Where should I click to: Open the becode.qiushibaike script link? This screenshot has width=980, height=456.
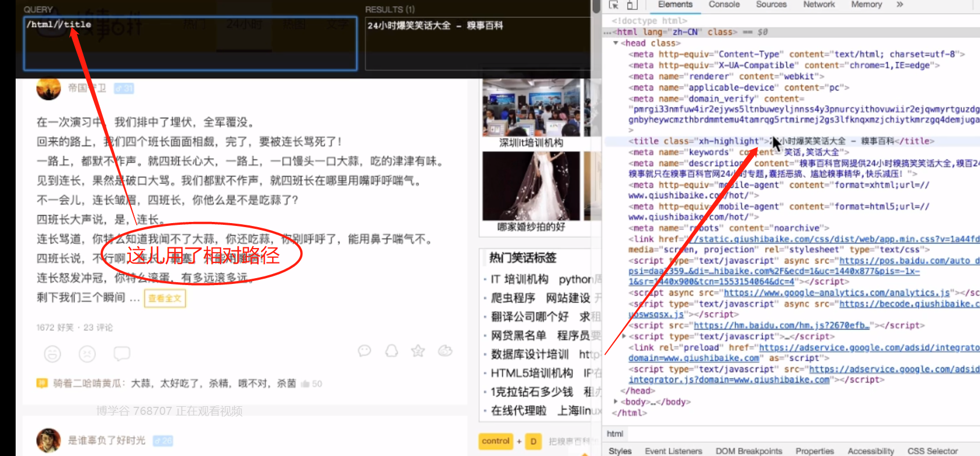[909, 304]
